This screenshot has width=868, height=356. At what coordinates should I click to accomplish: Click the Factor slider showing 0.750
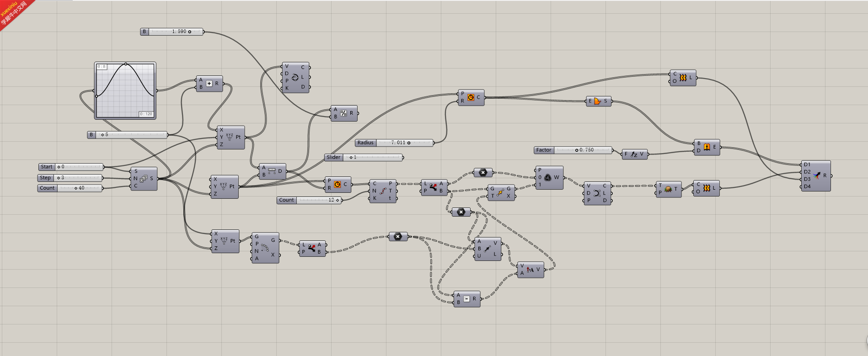coord(573,150)
